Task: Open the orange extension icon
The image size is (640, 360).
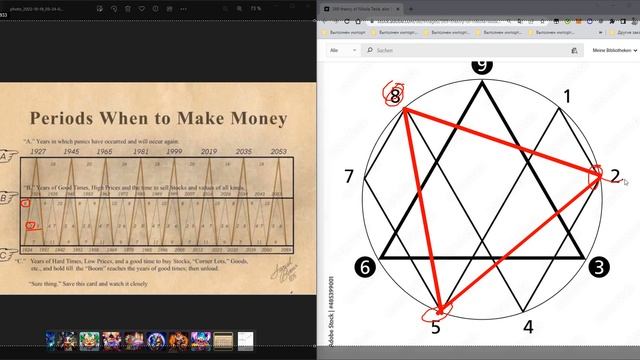Action: (578, 21)
